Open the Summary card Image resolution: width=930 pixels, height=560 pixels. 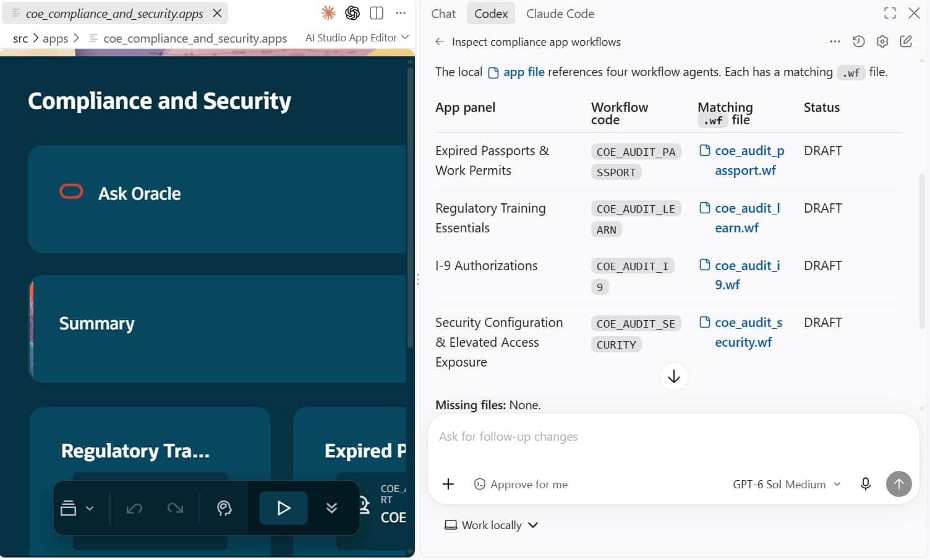pyautogui.click(x=217, y=329)
